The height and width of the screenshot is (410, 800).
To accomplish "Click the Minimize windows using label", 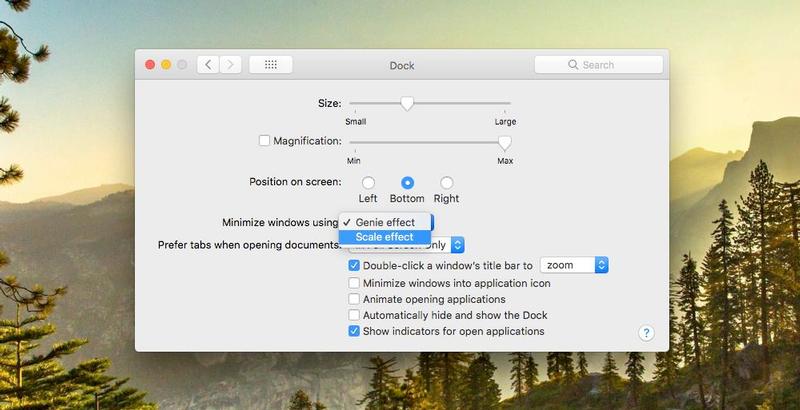I will pyautogui.click(x=280, y=223).
